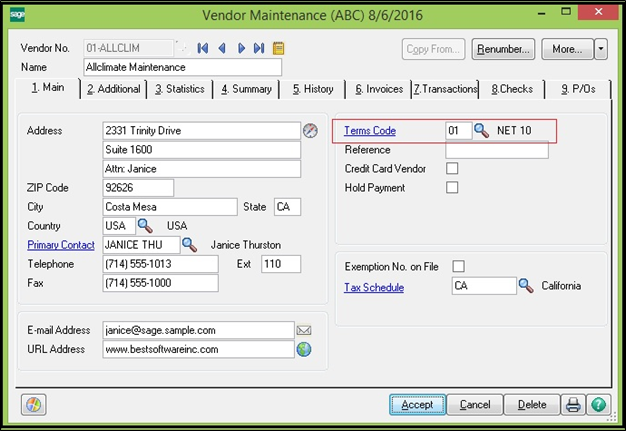634x431 pixels.
Task: Open map icon next to Address
Action: pyautogui.click(x=310, y=131)
